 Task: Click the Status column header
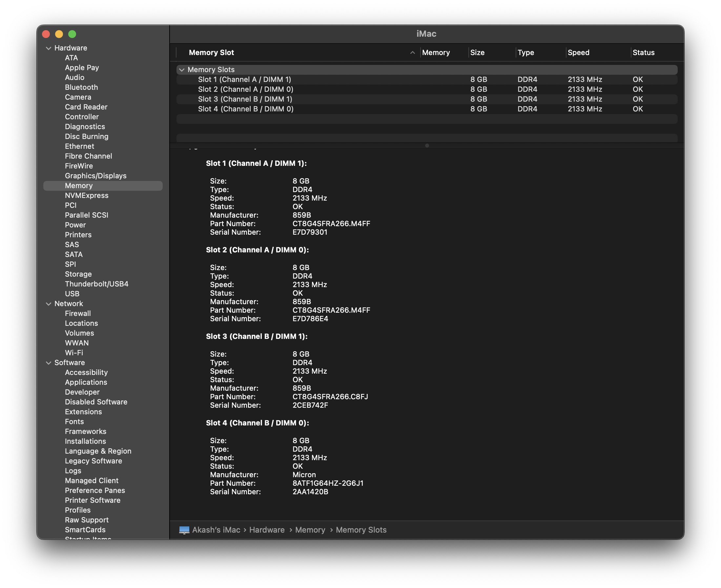(643, 52)
